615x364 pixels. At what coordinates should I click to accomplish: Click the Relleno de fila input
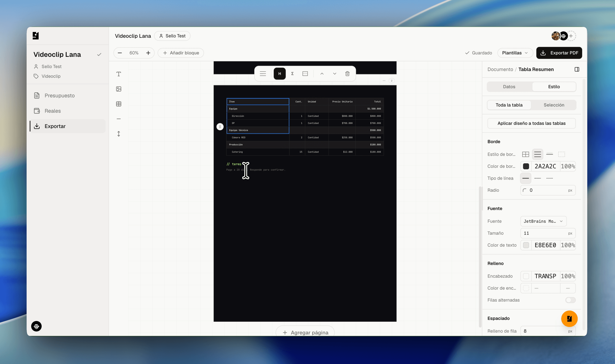[548, 331]
